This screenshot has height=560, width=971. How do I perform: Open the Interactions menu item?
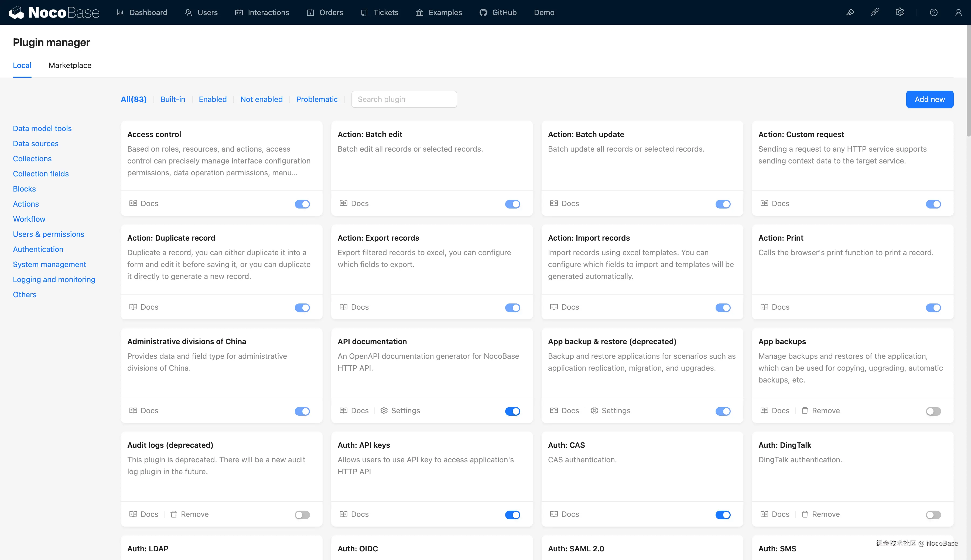click(262, 12)
